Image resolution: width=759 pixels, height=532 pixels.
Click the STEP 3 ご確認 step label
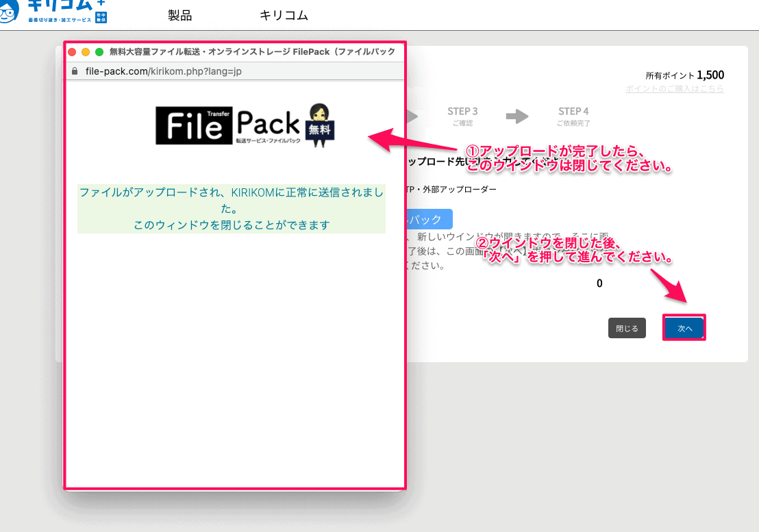[462, 116]
